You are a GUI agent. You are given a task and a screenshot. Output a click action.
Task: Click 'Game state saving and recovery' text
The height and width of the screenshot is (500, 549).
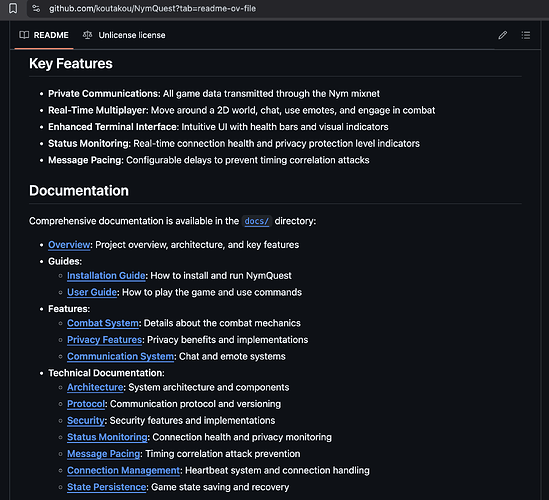[x=220, y=487]
